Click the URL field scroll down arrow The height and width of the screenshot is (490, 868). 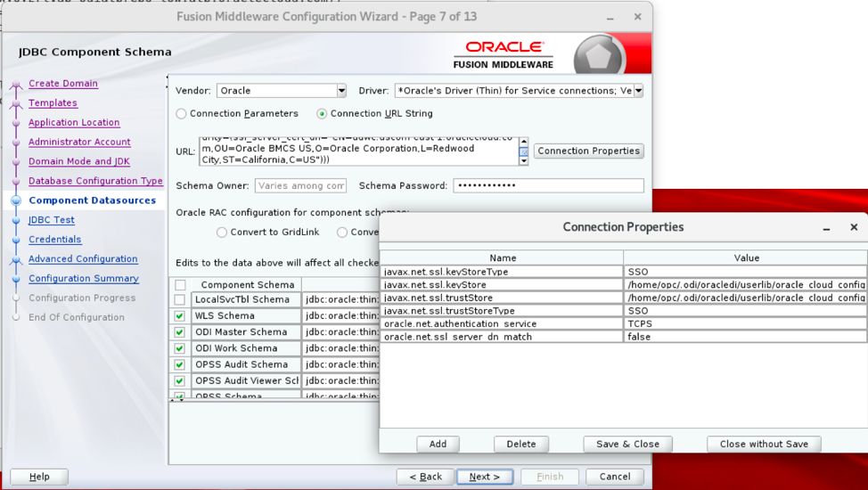point(523,161)
